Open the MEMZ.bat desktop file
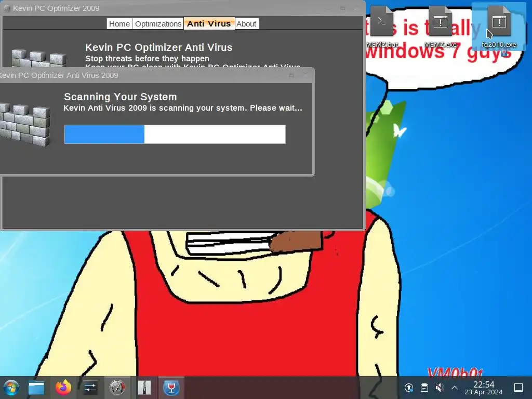The image size is (532, 399). pyautogui.click(x=382, y=27)
